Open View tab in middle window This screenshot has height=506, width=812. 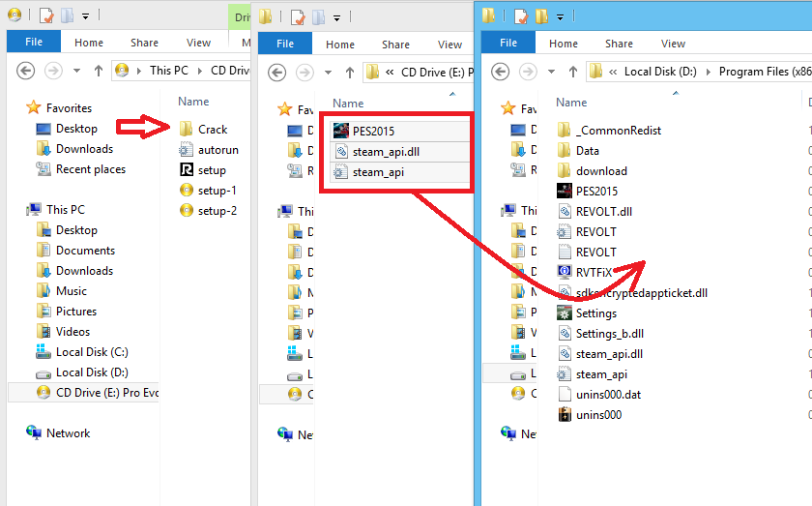pyautogui.click(x=449, y=45)
